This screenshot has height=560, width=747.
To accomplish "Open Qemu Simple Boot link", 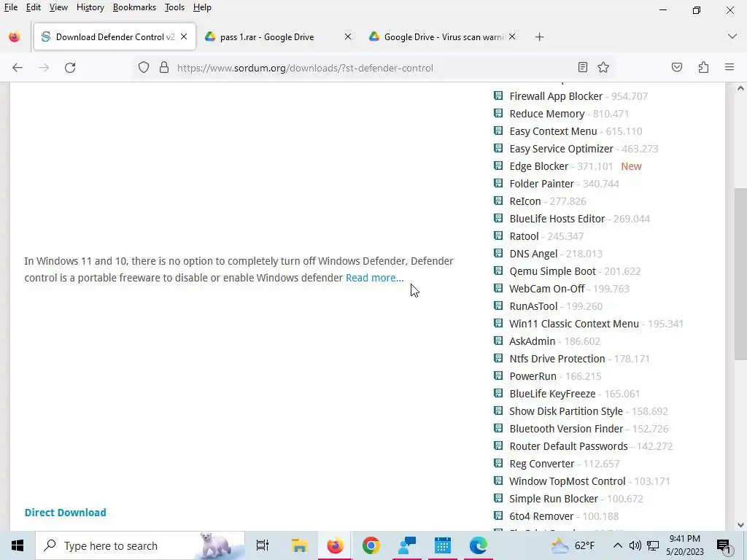I will point(553,271).
